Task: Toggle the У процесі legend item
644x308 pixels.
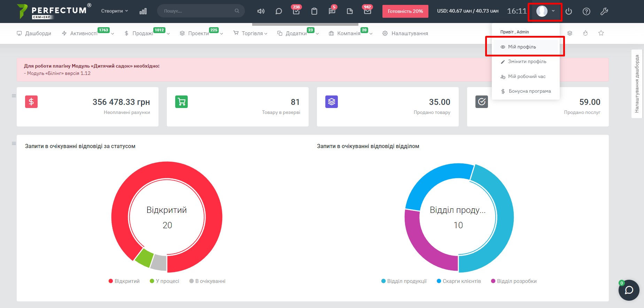Action: tap(164, 281)
